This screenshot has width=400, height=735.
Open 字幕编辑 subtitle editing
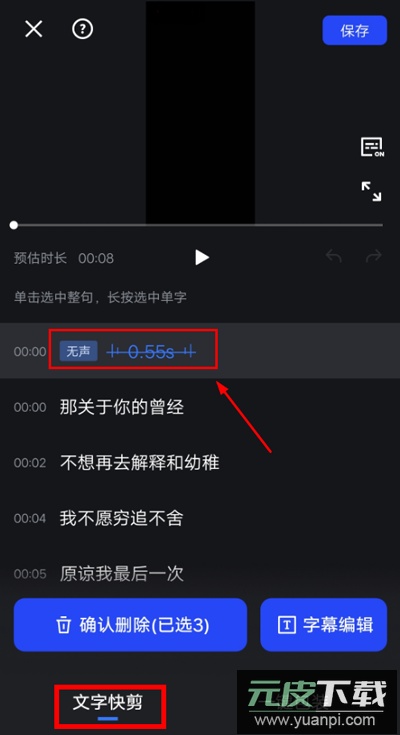point(324,625)
